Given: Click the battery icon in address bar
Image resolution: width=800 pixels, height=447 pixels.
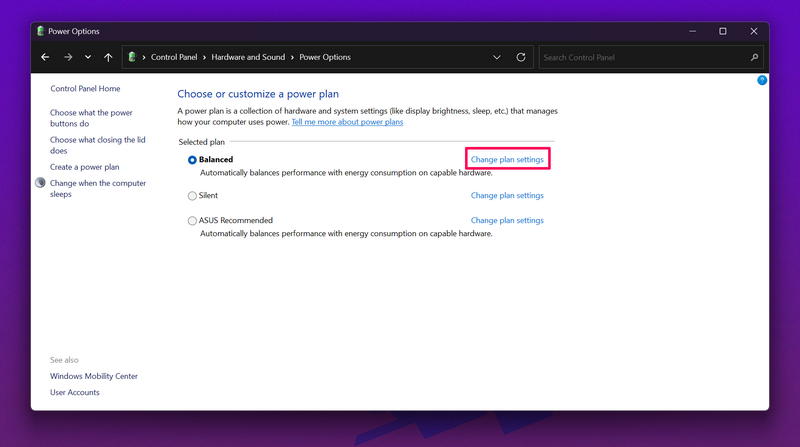Looking at the screenshot, I should coord(132,58).
